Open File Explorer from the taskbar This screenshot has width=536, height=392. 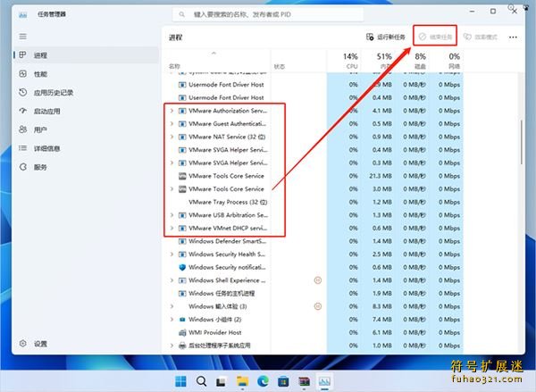coord(242,380)
